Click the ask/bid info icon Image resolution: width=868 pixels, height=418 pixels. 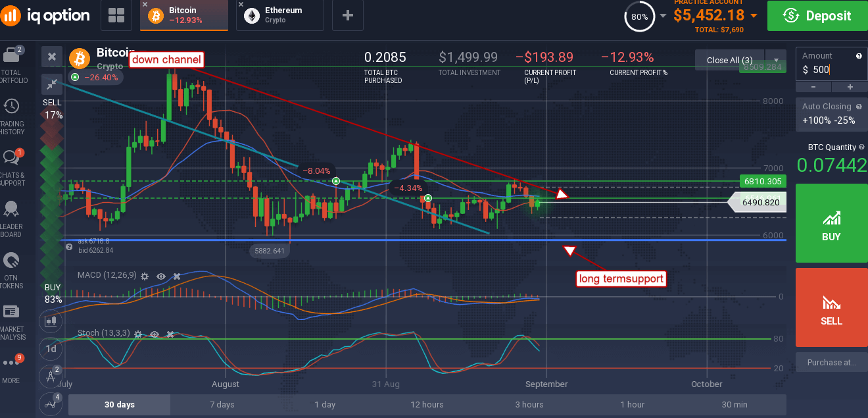69,246
